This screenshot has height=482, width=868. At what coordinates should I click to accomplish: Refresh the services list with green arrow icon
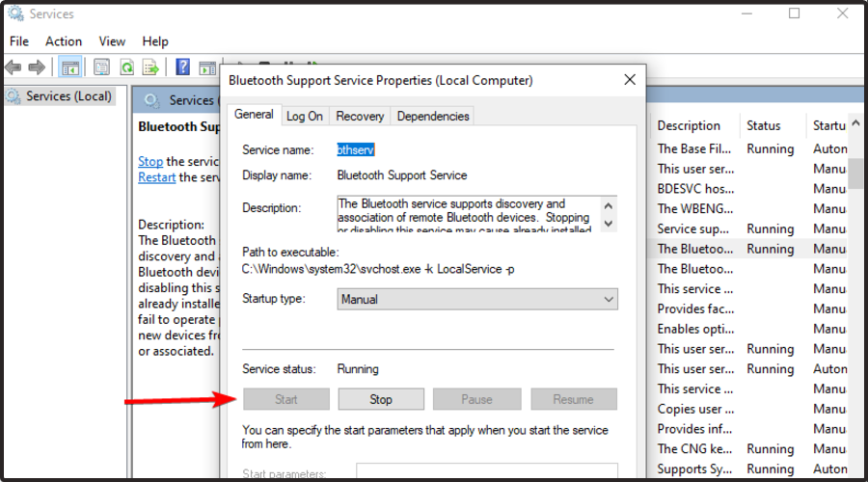click(127, 68)
